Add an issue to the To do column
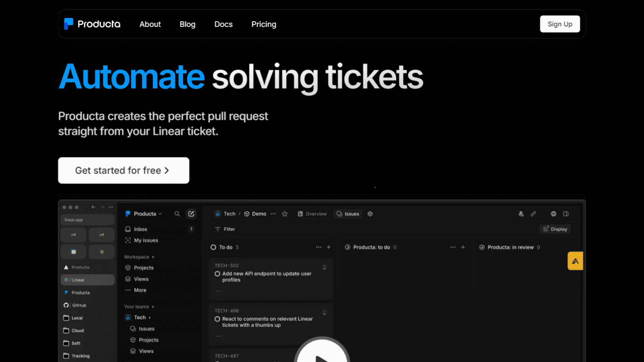 coord(329,247)
